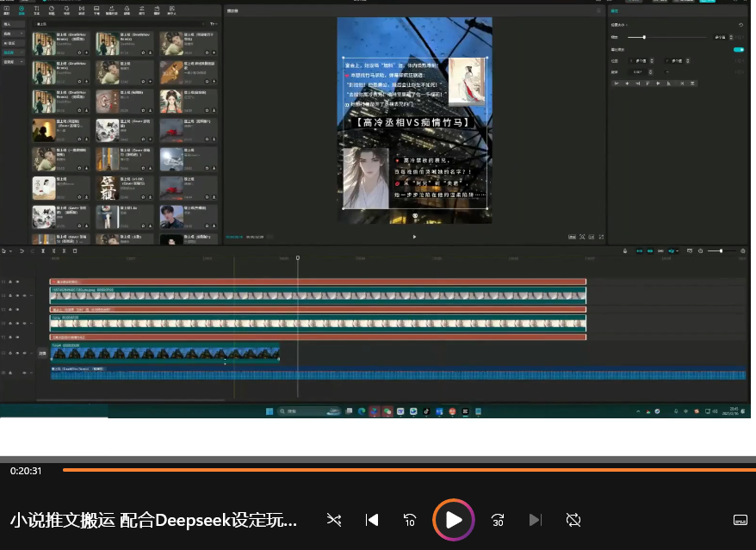Open the Text tab icon

click(x=36, y=10)
